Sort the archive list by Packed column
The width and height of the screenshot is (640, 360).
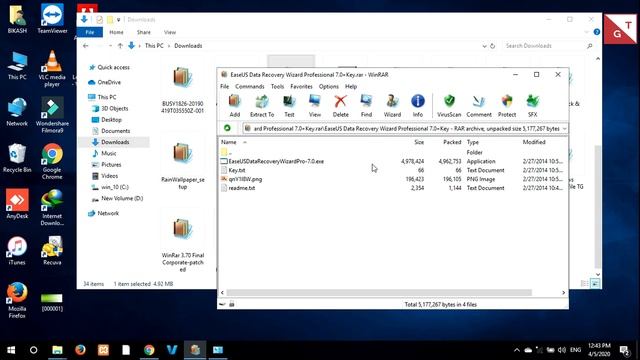pyautogui.click(x=452, y=142)
